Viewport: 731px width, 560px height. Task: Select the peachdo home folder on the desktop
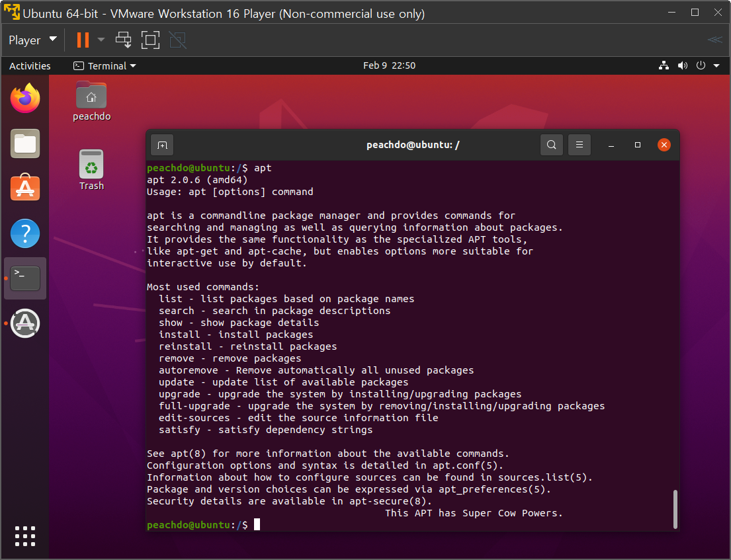91,101
